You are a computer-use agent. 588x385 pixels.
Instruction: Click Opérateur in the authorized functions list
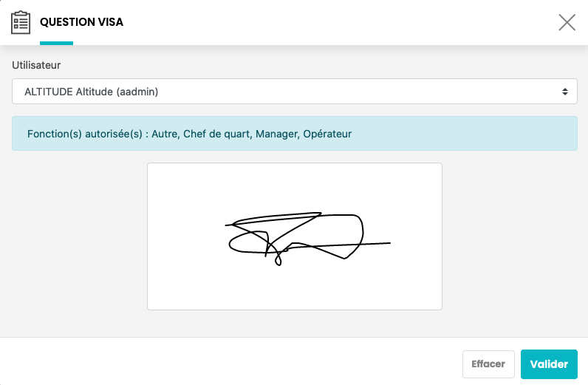tap(326, 134)
